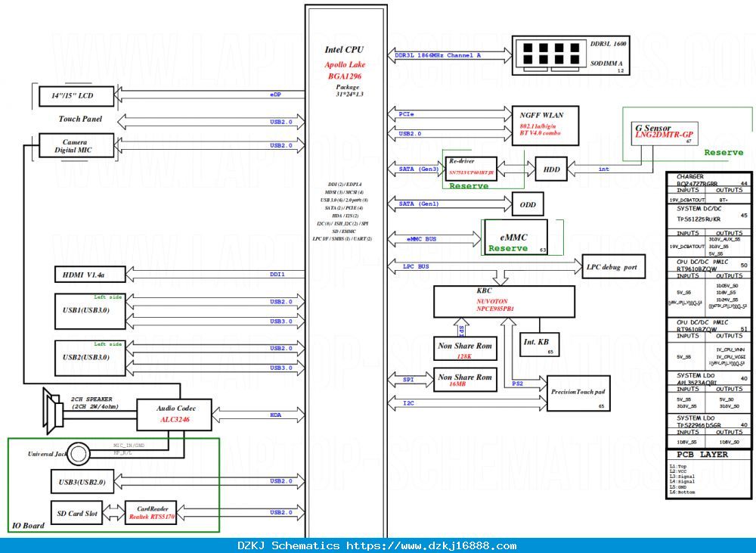
Task: Click the PCB LAYER heading
Action: [x=702, y=455]
